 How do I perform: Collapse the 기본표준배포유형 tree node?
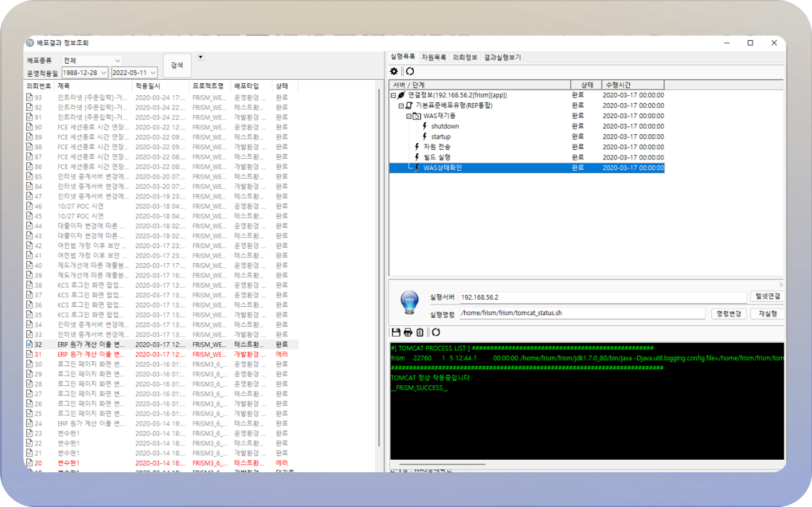(401, 105)
